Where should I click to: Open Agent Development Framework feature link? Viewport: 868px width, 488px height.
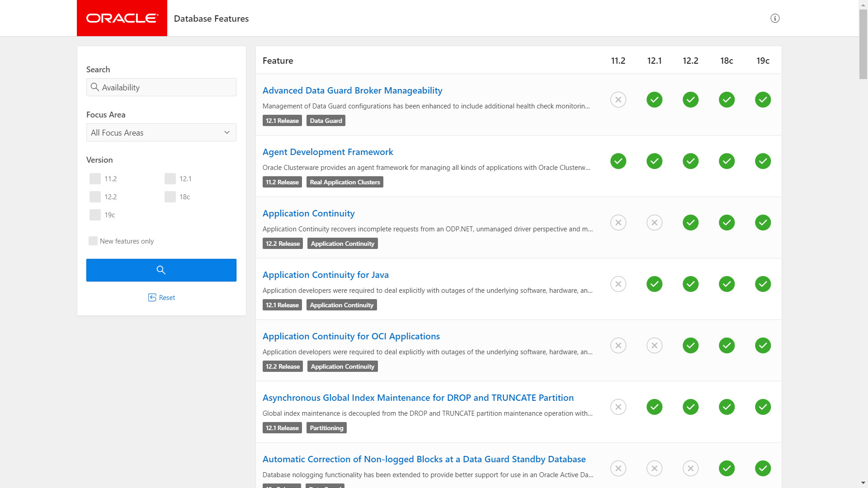point(328,152)
